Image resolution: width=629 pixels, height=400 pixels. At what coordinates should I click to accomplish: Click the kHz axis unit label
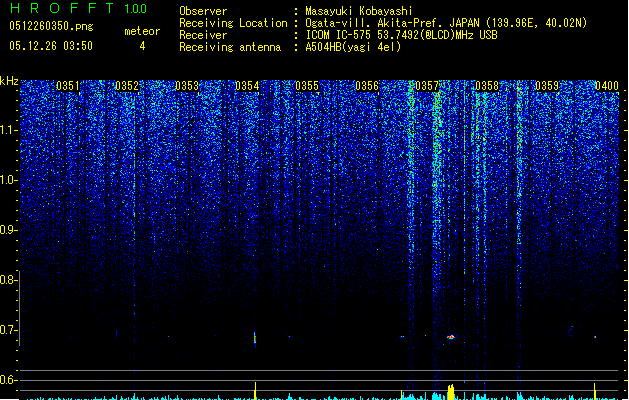pyautogui.click(x=9, y=81)
